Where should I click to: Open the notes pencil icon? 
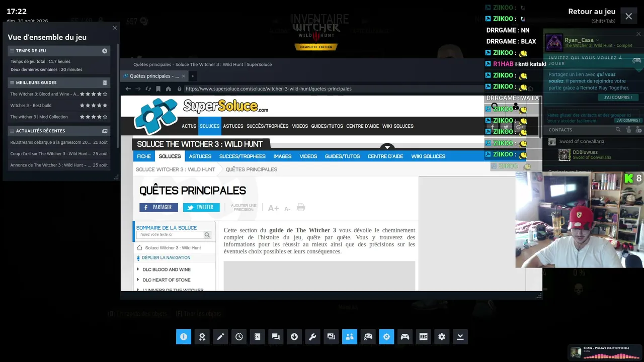(220, 337)
